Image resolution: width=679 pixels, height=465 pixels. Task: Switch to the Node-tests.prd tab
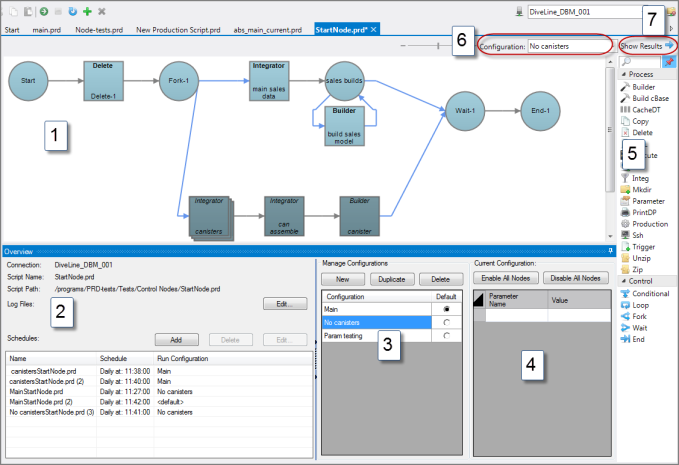point(100,30)
